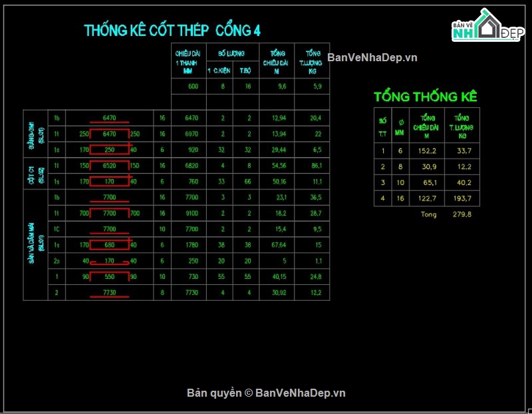Open the BanVeNhaDep.vn watermark link at top right

pyautogui.click(x=372, y=58)
